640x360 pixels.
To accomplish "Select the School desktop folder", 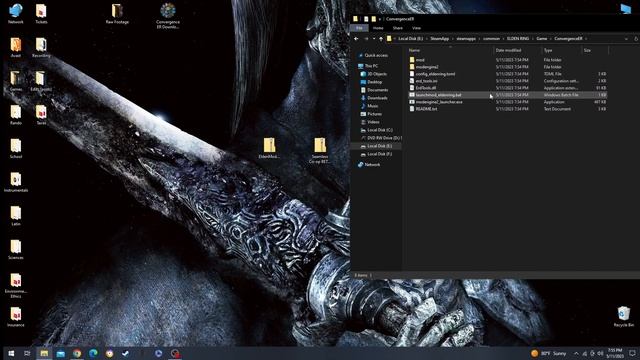I will pos(16,148).
